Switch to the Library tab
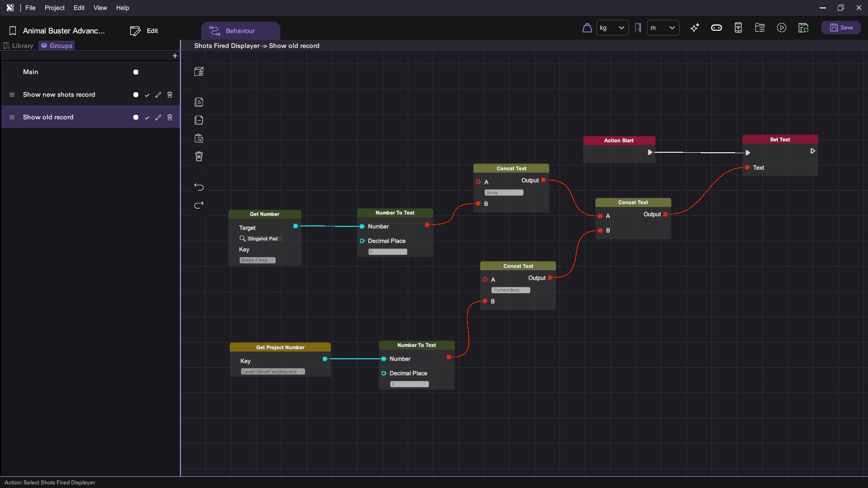The width and height of the screenshot is (868, 488). point(19,46)
